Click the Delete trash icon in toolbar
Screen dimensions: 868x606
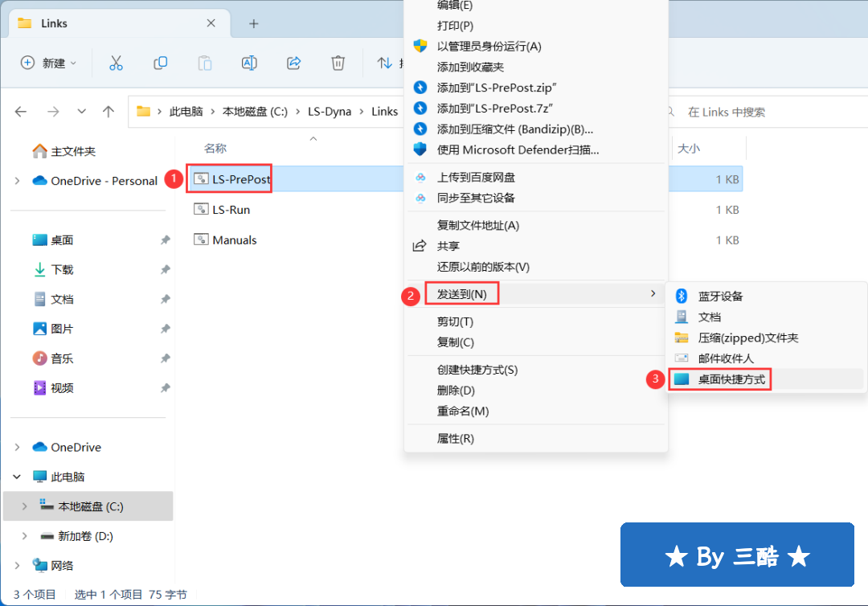pyautogui.click(x=338, y=63)
